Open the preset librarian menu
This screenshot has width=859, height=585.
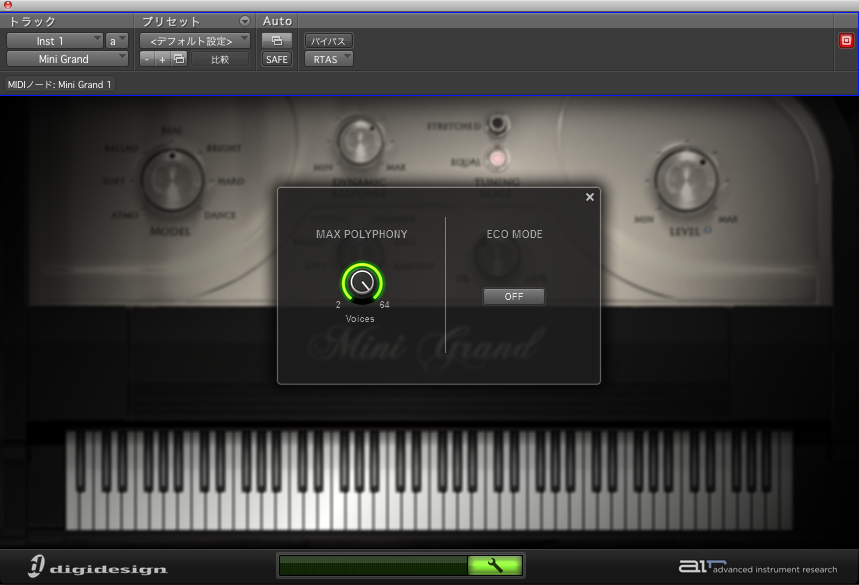194,41
